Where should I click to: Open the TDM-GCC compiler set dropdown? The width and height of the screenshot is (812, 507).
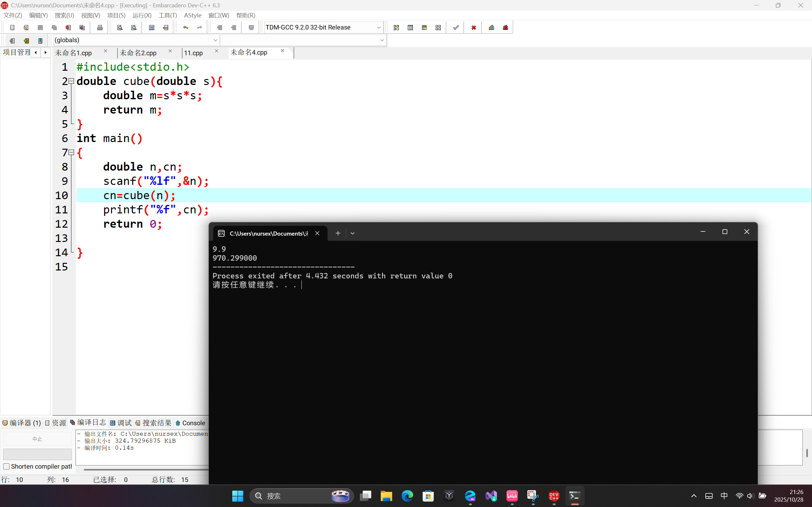pos(379,28)
